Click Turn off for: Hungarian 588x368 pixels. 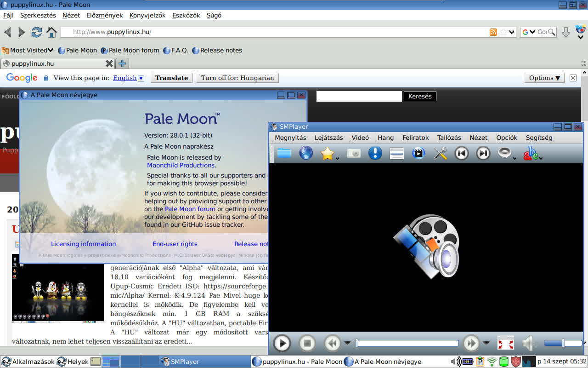click(x=237, y=78)
